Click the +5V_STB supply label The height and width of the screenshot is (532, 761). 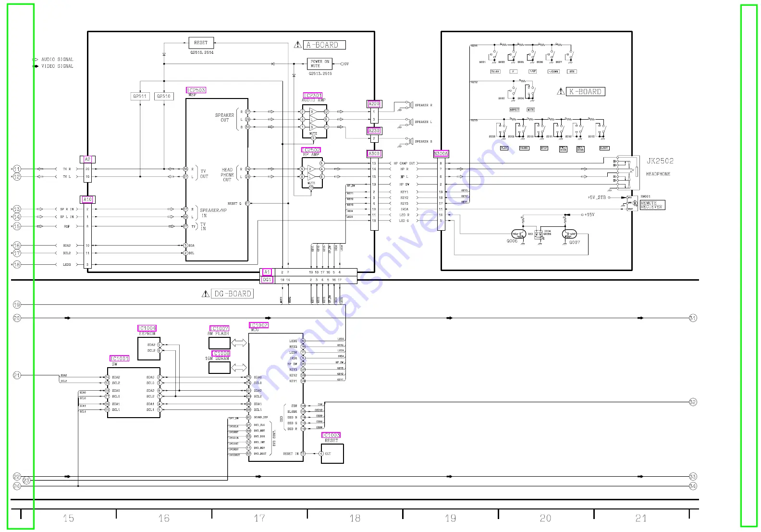coord(597,198)
